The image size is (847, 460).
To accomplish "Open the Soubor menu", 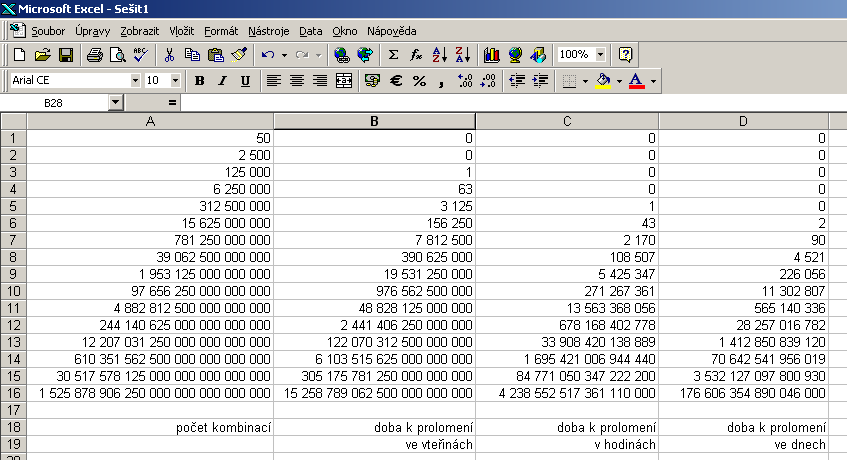I will pos(48,31).
